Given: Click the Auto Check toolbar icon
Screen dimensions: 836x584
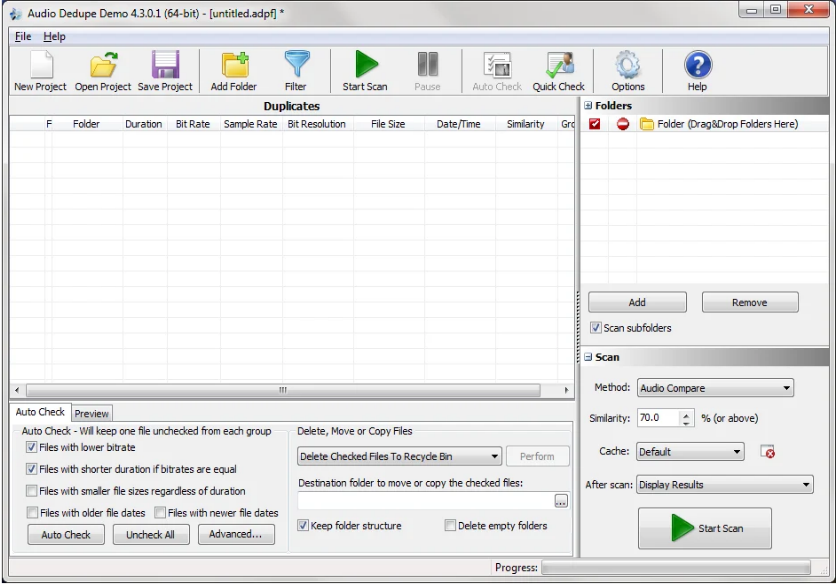Looking at the screenshot, I should coord(497,65).
